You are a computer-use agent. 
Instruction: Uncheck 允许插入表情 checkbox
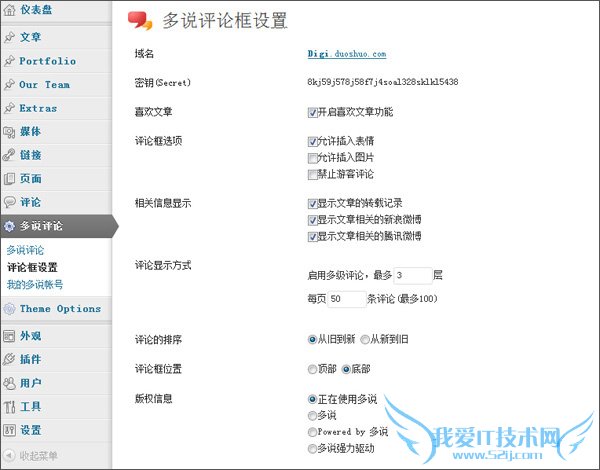[x=312, y=142]
